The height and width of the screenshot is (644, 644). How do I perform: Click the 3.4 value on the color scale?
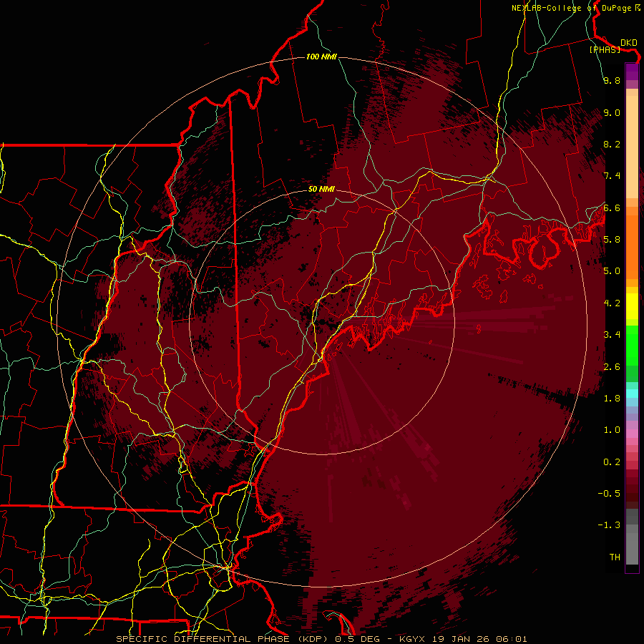point(612,335)
